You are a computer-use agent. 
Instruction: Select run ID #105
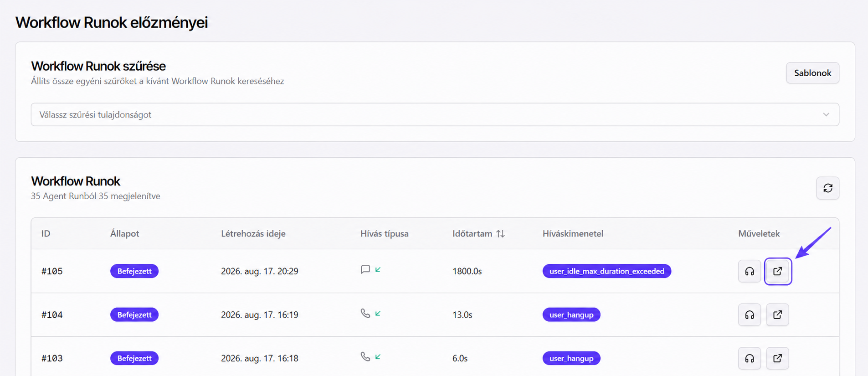point(52,271)
